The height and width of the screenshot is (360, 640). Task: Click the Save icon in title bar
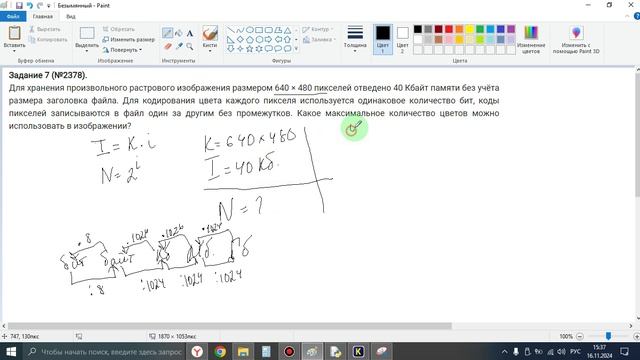[19, 5]
